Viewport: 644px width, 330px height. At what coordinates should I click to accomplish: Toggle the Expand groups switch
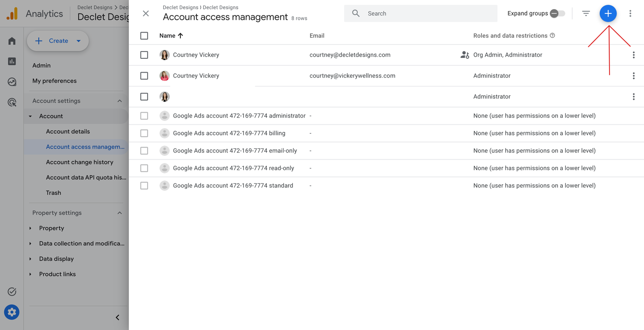click(557, 14)
